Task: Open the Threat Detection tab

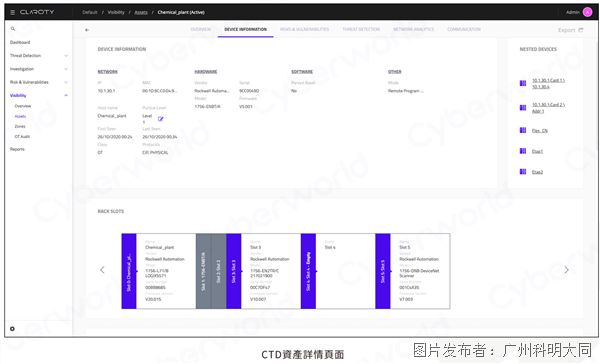Action: 361,29
